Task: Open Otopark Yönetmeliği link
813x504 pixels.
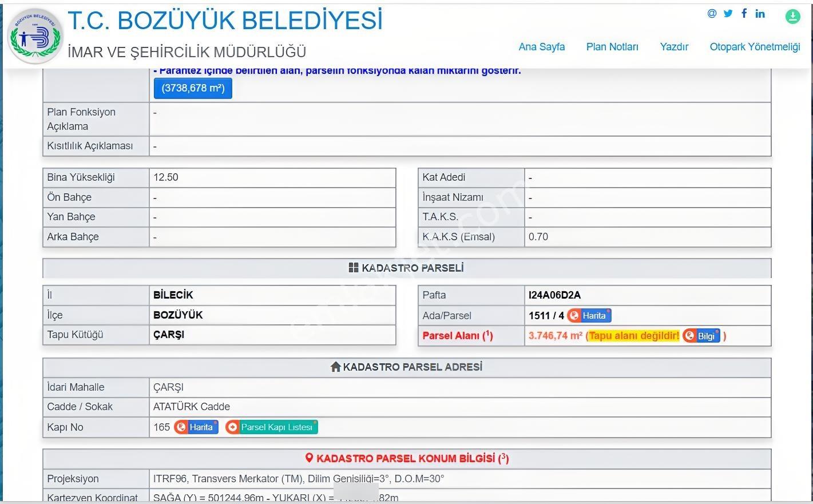Action: click(755, 47)
